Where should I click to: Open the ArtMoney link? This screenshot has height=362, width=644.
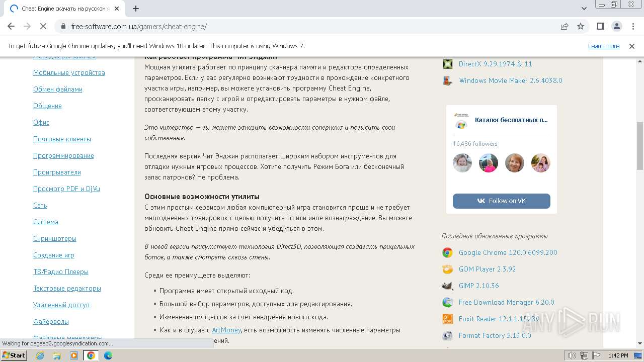point(226,330)
